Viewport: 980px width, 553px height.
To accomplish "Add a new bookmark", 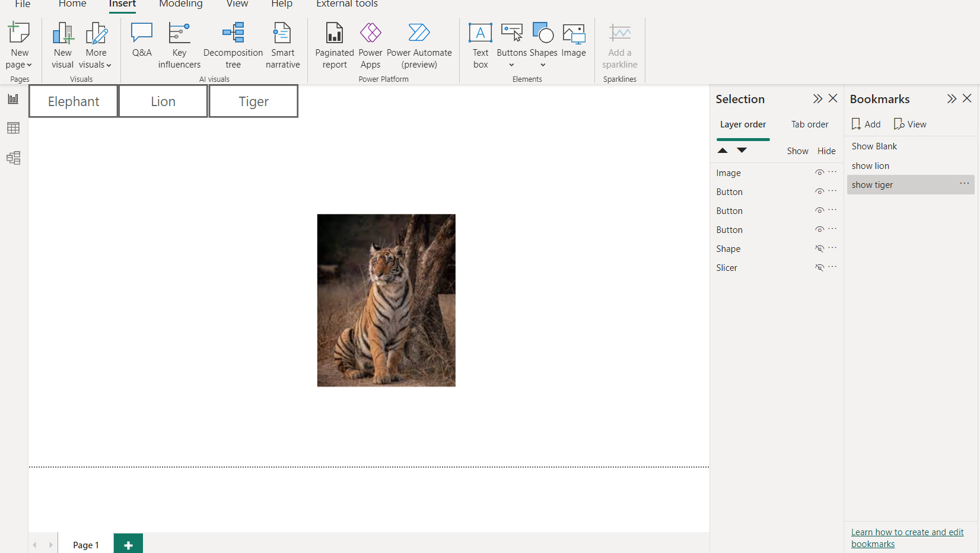I will click(866, 124).
